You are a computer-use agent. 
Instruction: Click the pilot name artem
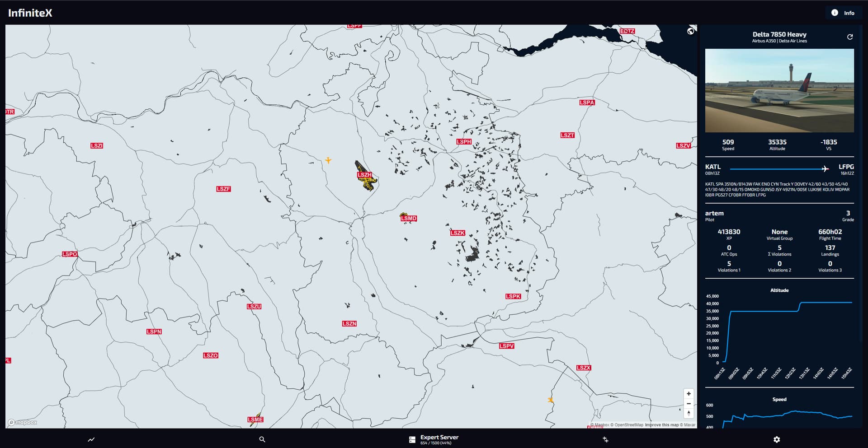[714, 213]
